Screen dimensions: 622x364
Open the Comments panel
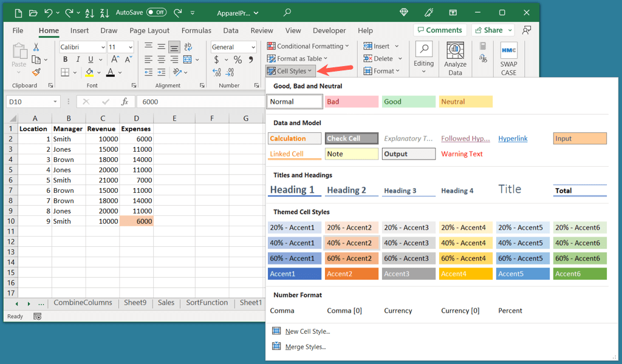click(x=439, y=30)
